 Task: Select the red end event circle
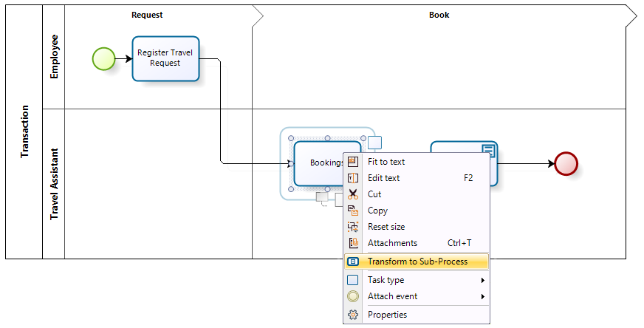point(566,163)
